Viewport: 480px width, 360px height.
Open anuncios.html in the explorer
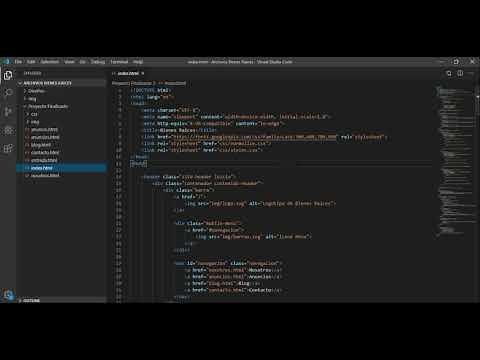pyautogui.click(x=61, y=137)
